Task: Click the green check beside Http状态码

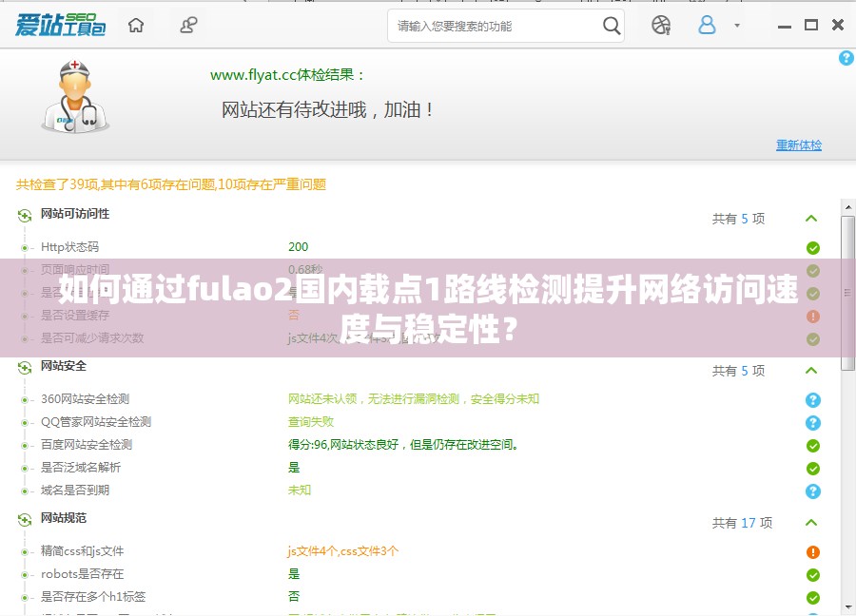Action: [812, 247]
